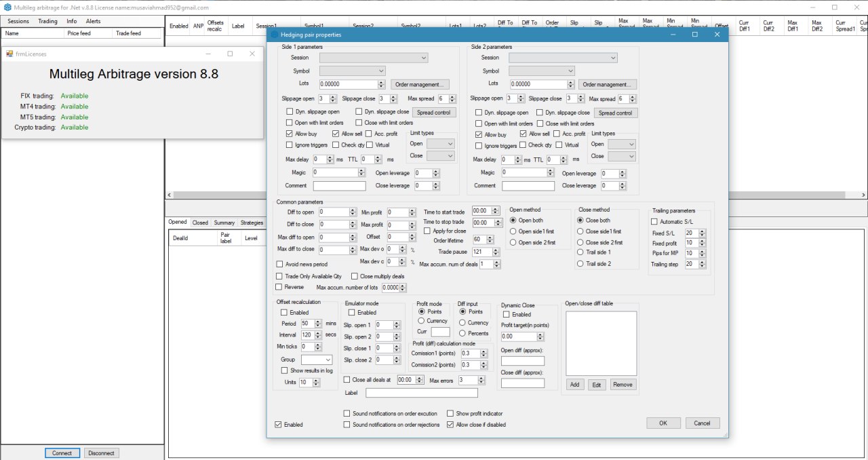The image size is (868, 460).
Task: Click the frmLicenses window title icon
Action: pos(9,54)
